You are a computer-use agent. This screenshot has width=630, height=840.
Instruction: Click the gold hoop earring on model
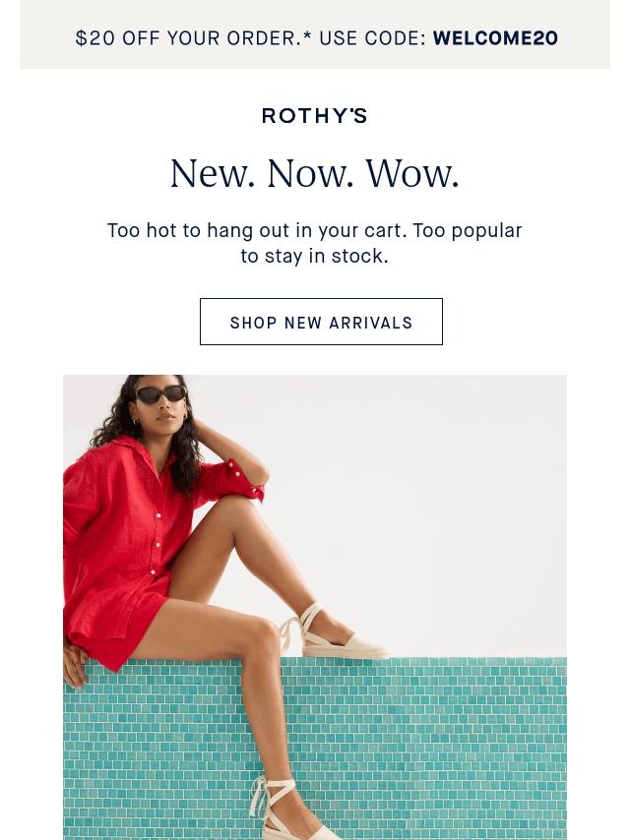click(136, 422)
